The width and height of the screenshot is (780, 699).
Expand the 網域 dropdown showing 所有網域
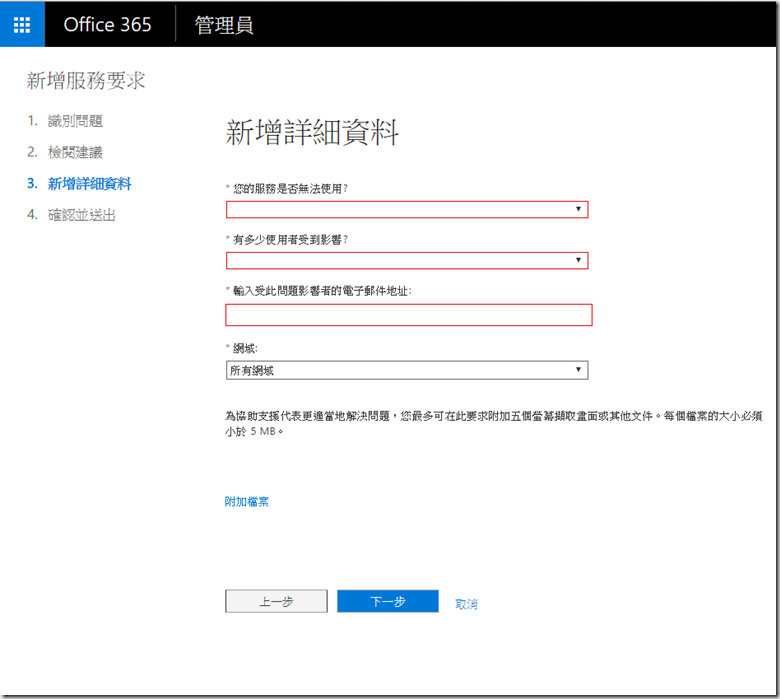pos(407,370)
